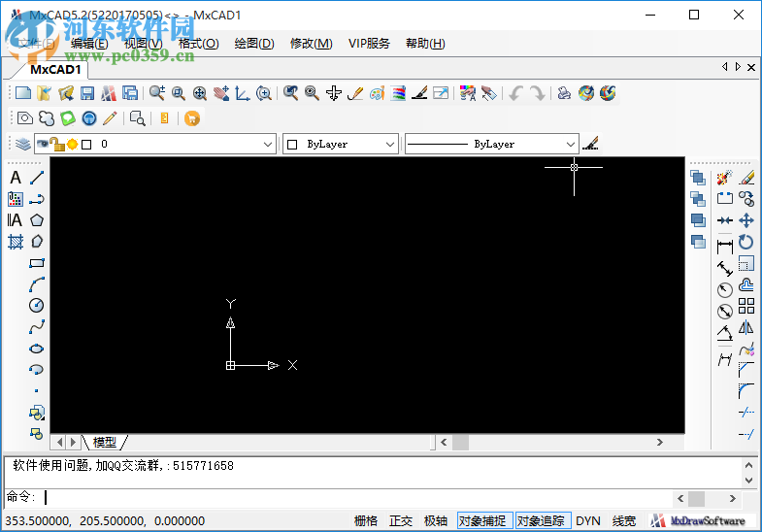Close the document tab with X button
Screen dimensions: 762x532
coord(751,67)
